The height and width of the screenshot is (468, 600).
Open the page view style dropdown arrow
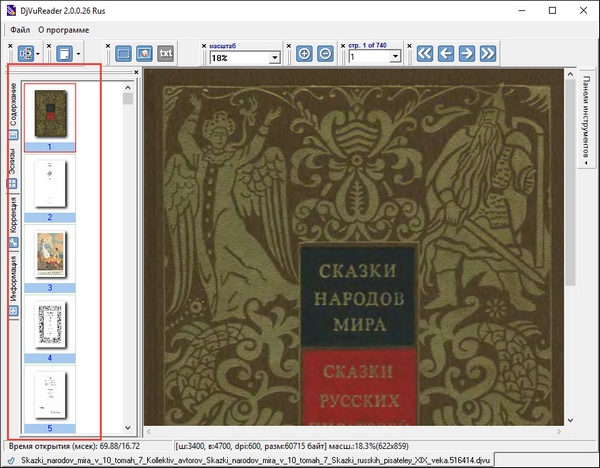[78, 54]
